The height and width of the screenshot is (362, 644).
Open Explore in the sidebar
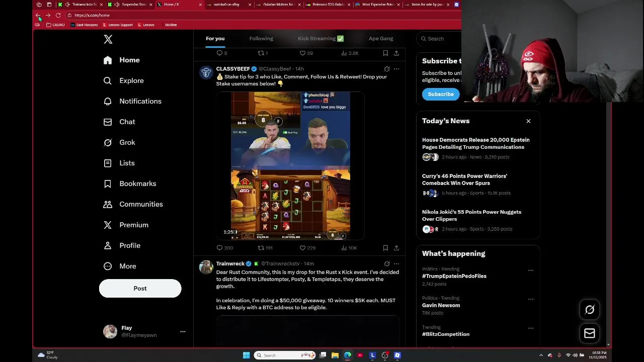point(123,81)
